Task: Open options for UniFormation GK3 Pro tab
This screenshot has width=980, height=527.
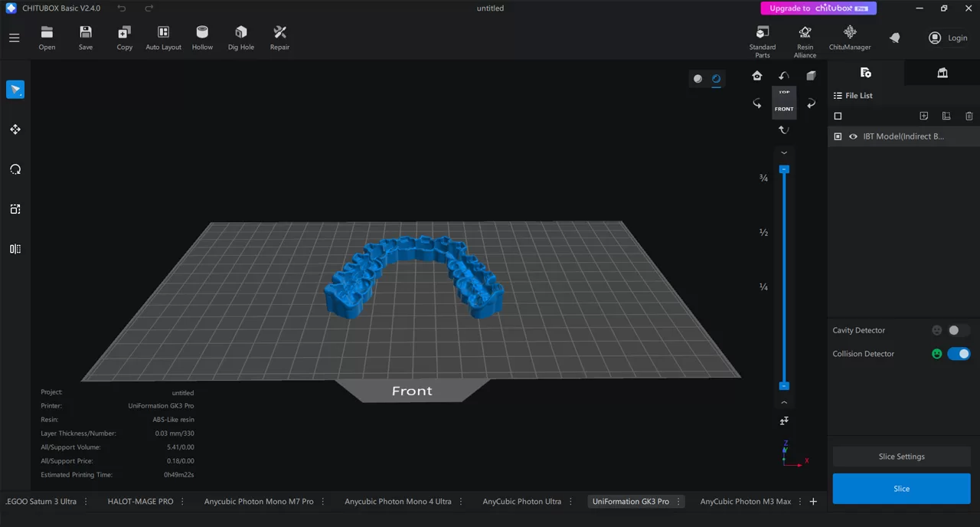Action: pyautogui.click(x=679, y=502)
